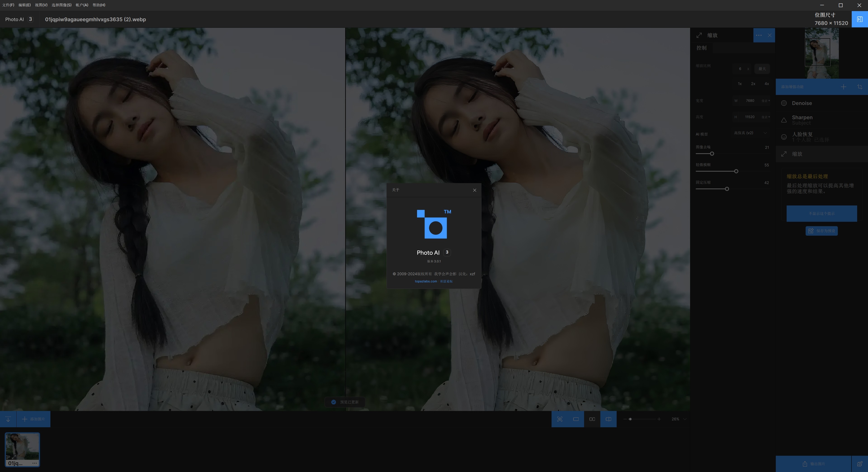
Task: Select the 缩放 upscale enhancement row
Action: [x=822, y=154]
